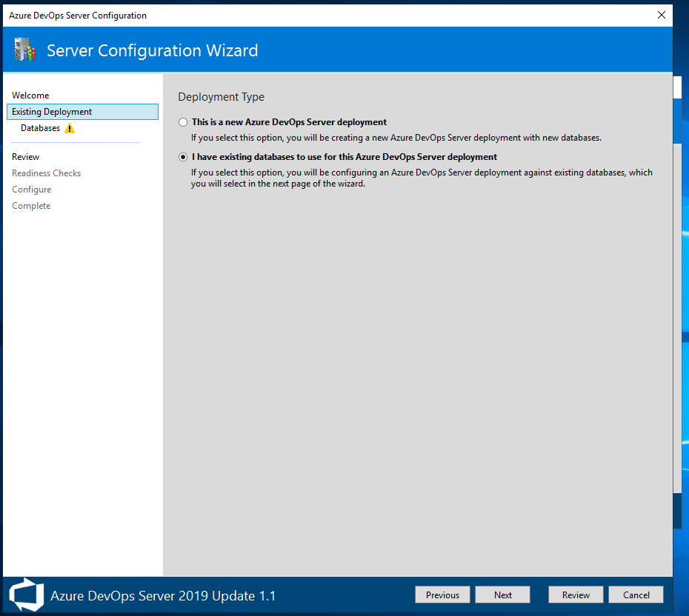689x616 pixels.
Task: Click the "Server Configuration Wizard" banner title
Action: tap(153, 50)
